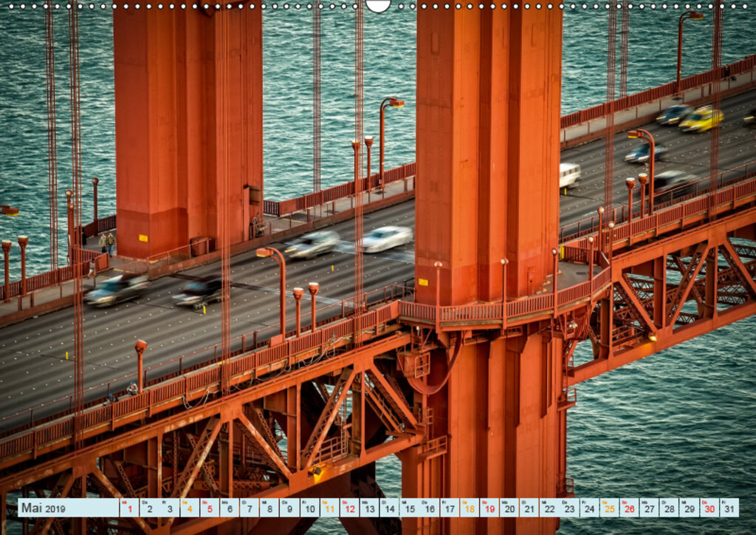The image size is (756, 535).
Task: Click the calendar hanging hole at top
Action: tap(378, 5)
